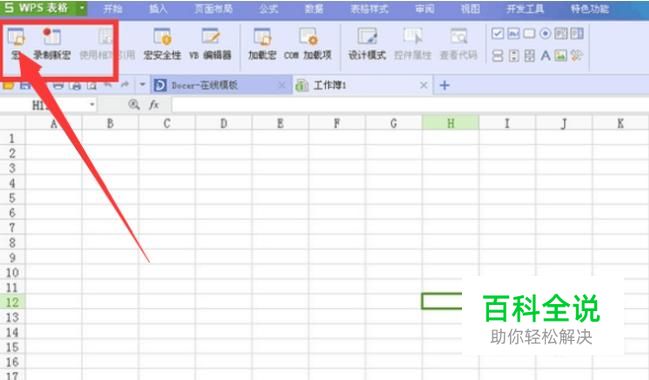
Task: Select row 12 header
Action: (x=12, y=302)
